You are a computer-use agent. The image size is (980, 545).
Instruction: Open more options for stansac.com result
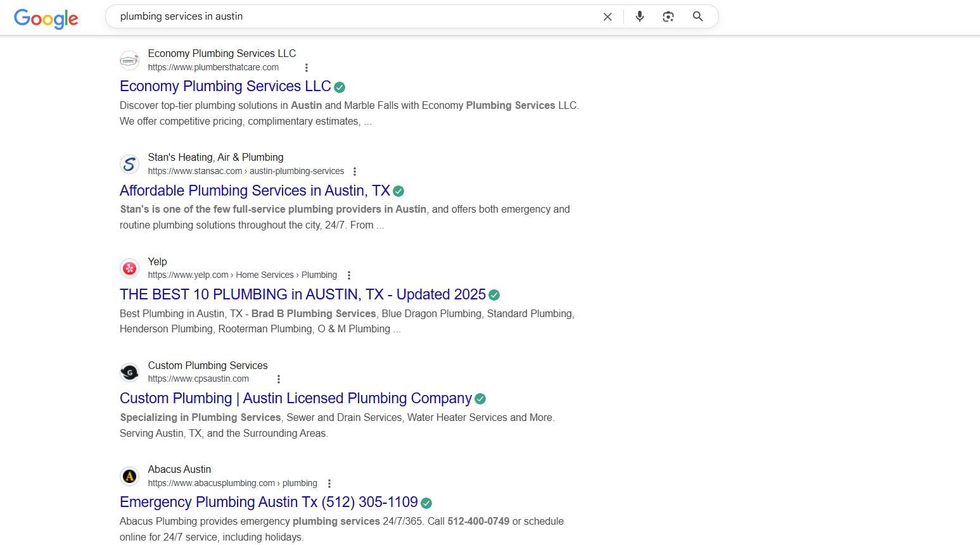tap(355, 172)
